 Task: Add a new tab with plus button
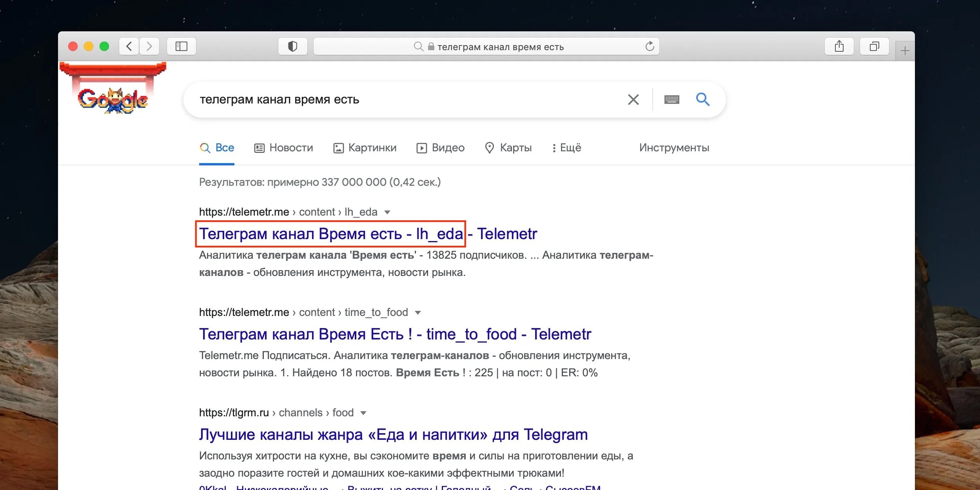905,51
